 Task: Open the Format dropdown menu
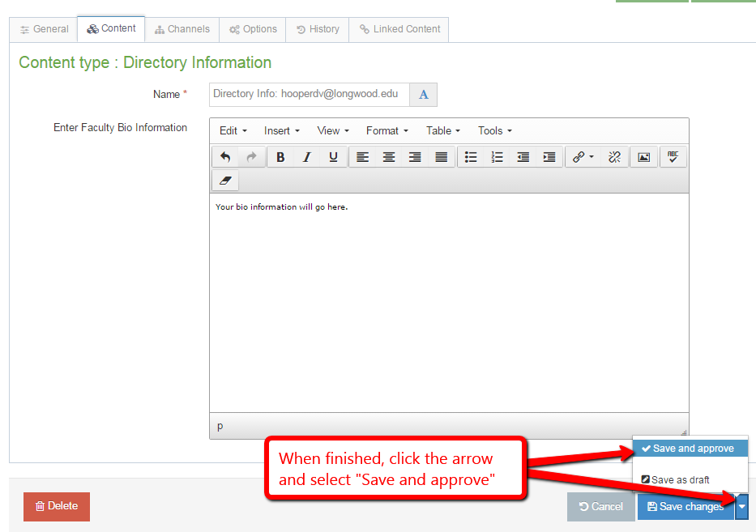tap(387, 131)
